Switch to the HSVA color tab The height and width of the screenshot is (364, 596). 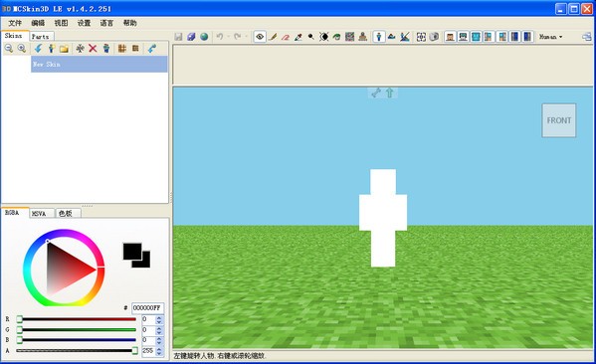(39, 214)
